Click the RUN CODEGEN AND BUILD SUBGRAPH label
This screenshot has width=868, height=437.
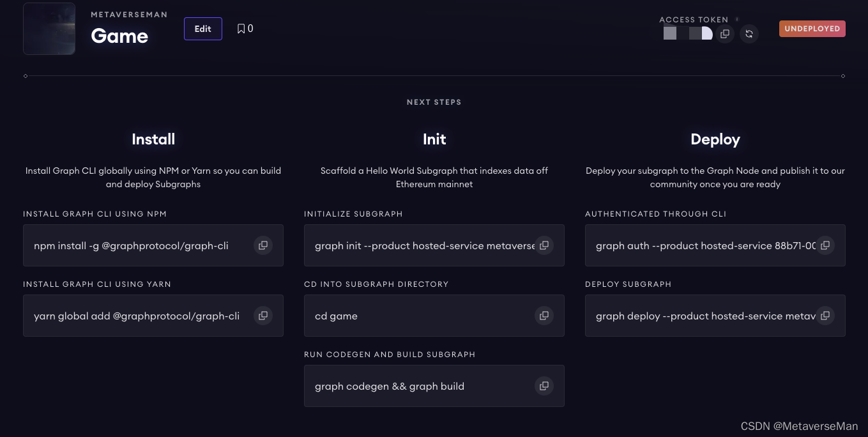390,355
